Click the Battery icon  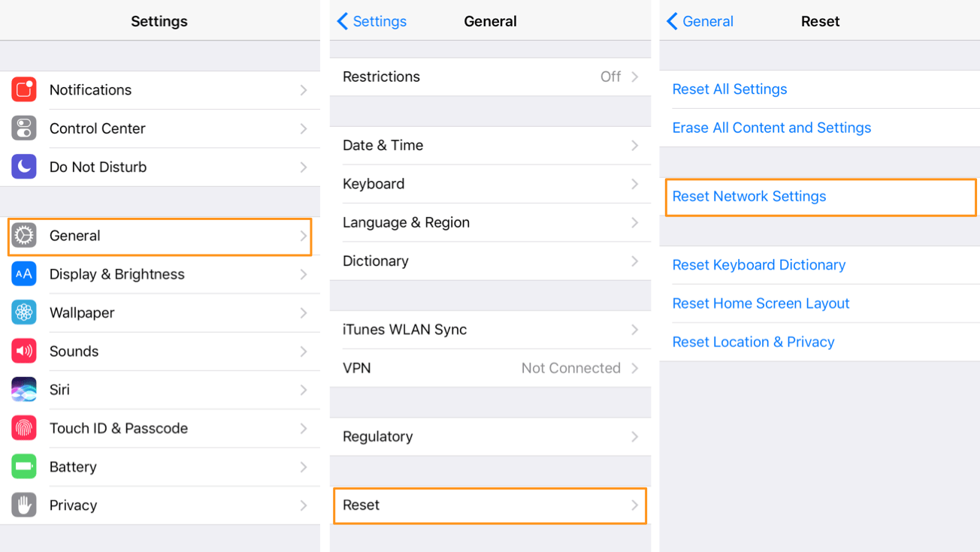coord(23,466)
